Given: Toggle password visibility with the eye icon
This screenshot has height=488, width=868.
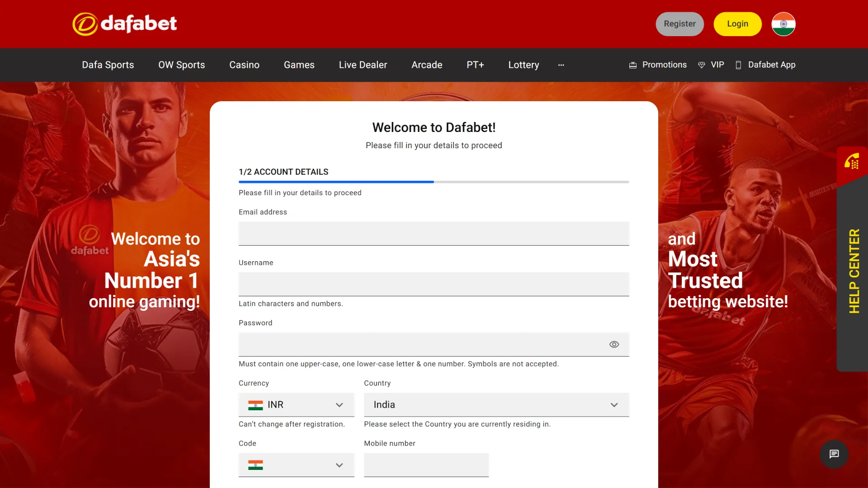Looking at the screenshot, I should coord(614,344).
